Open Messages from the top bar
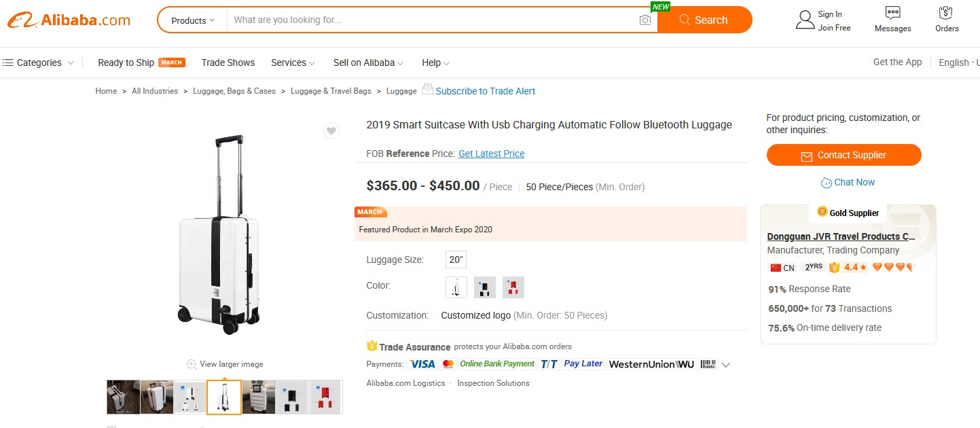Image resolution: width=980 pixels, height=428 pixels. [892, 19]
